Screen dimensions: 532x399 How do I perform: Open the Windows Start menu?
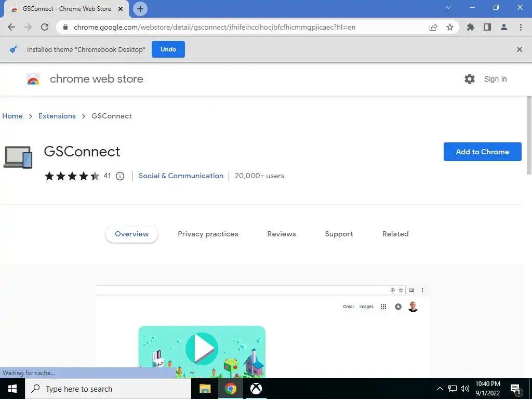point(12,389)
